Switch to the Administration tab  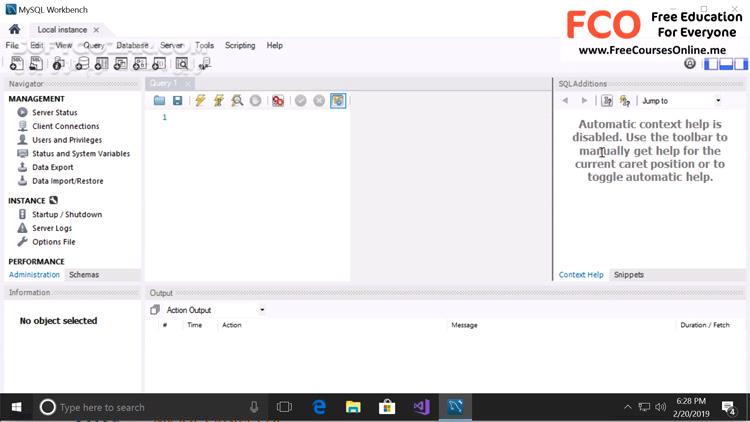pos(34,275)
